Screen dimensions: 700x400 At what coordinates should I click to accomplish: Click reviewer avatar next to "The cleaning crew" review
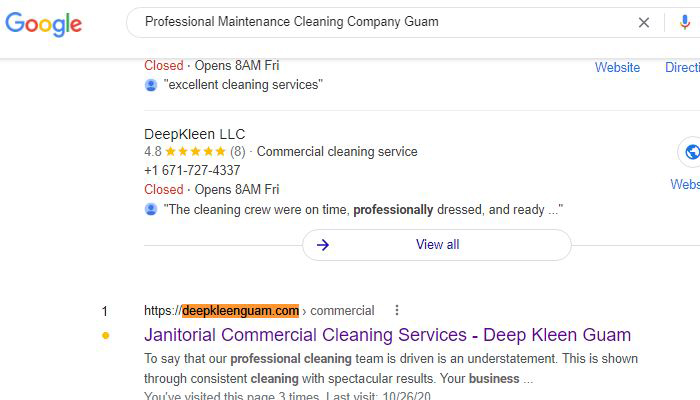point(151,209)
